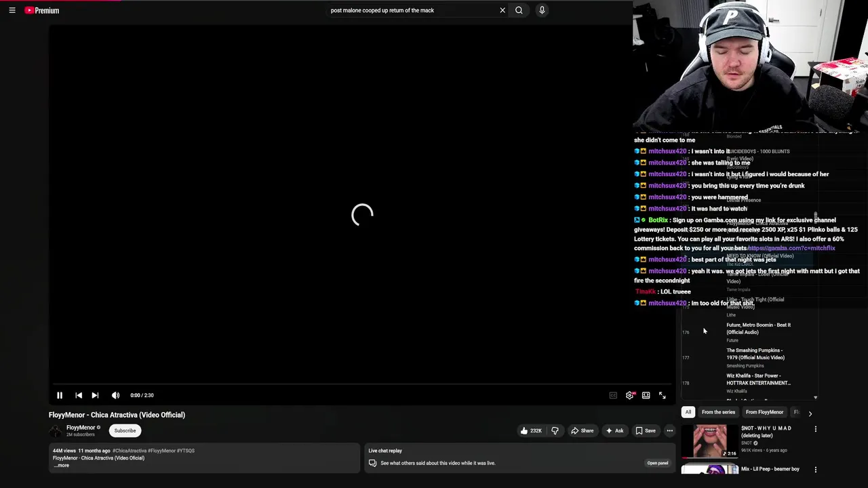Viewport: 868px width, 488px height.
Task: Select the All filter chip
Action: tap(688, 412)
